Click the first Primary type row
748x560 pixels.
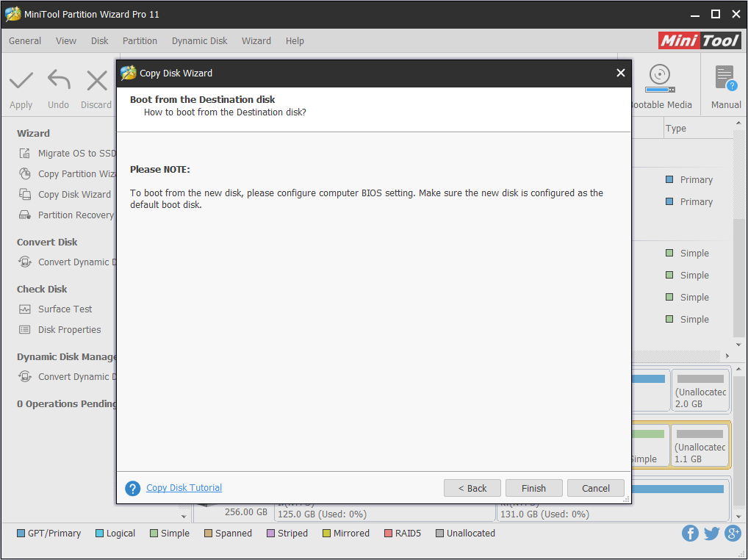pos(688,180)
